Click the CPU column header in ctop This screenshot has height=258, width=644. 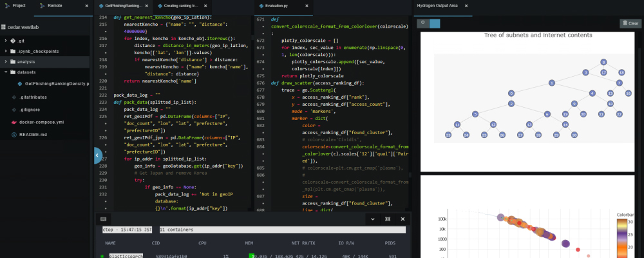(202, 243)
